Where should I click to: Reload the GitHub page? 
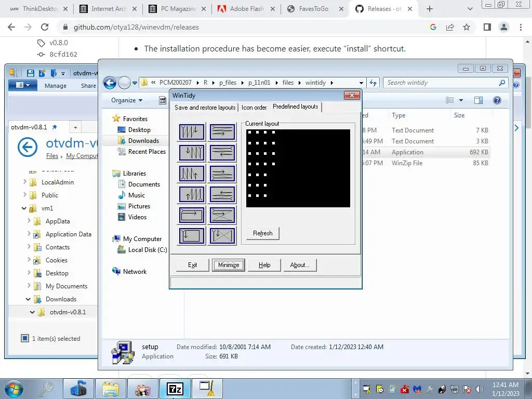tap(45, 27)
